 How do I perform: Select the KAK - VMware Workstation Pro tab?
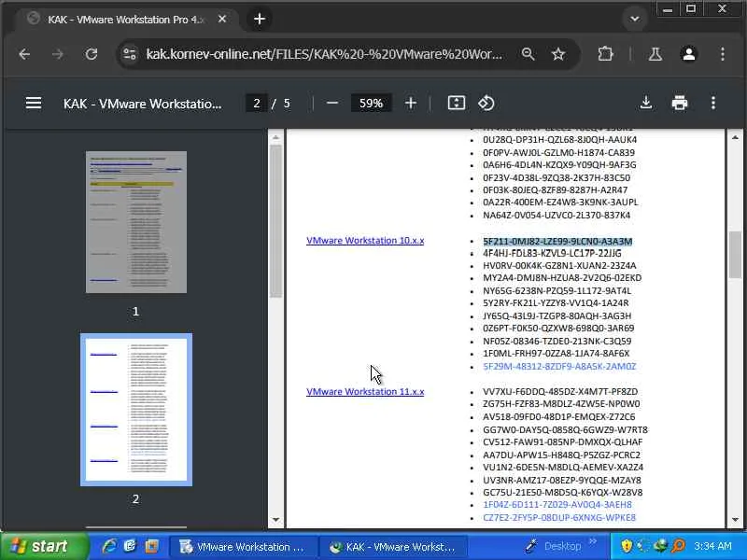point(125,20)
